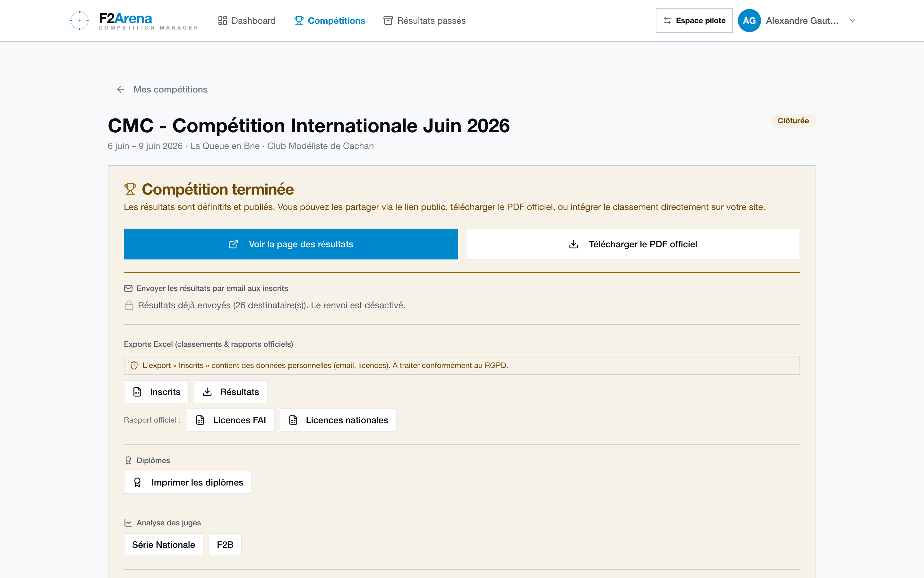The height and width of the screenshot is (578, 924).
Task: Click the 'Exports Excel' section label
Action: [209, 344]
